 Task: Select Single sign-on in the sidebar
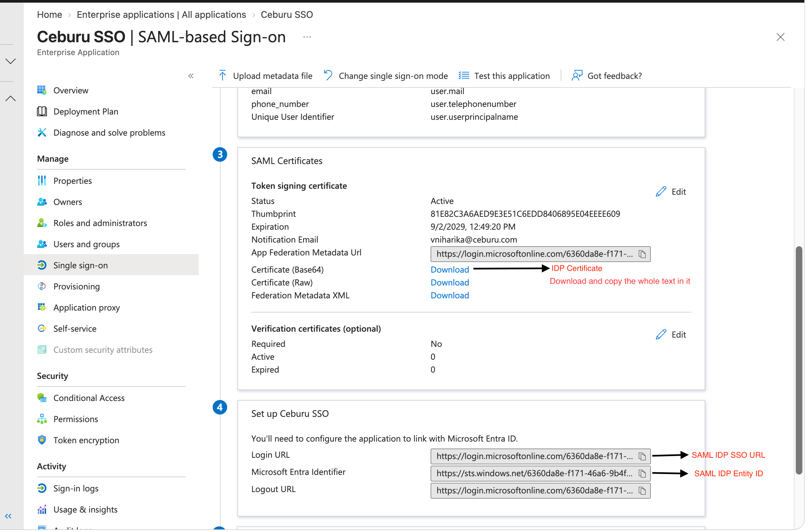111,266
